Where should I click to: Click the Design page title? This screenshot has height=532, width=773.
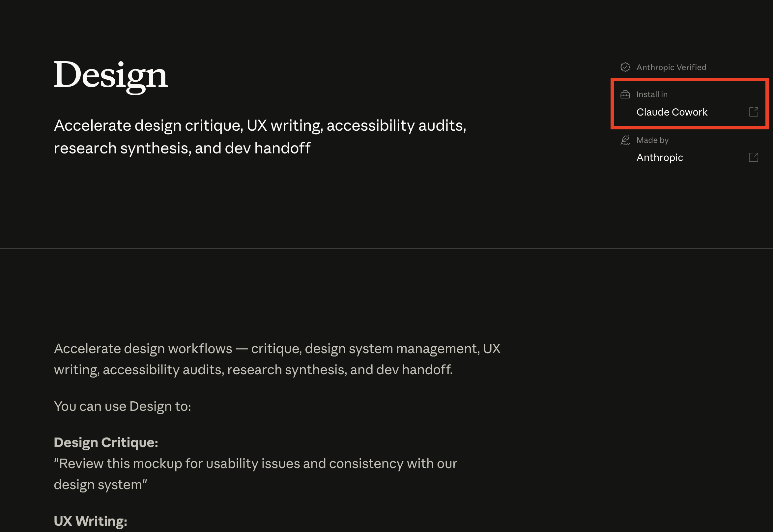110,76
